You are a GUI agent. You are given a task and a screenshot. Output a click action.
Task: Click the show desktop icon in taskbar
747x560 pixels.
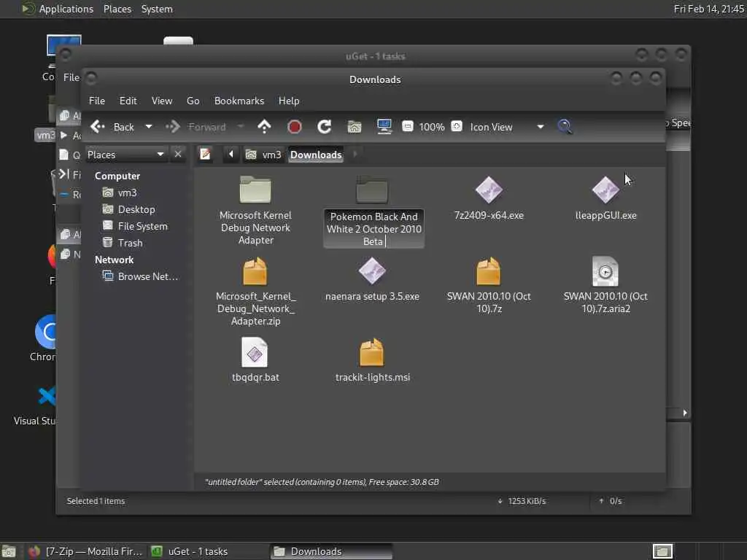coord(9,551)
